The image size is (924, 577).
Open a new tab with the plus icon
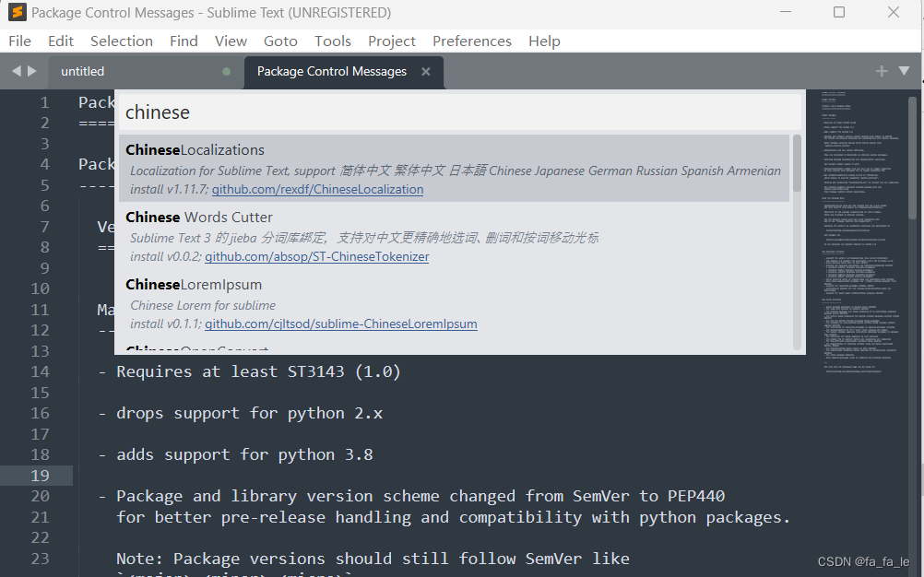point(882,71)
